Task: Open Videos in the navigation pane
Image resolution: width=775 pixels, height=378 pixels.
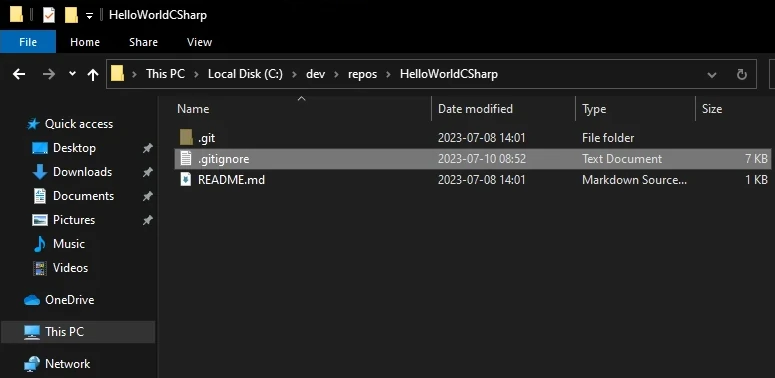Action: click(x=70, y=268)
